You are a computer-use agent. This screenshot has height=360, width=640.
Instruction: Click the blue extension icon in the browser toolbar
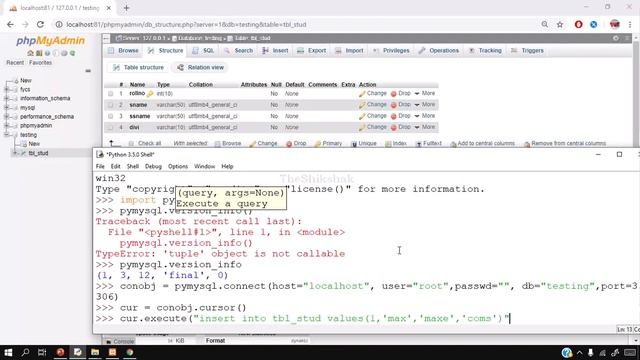tap(593, 24)
